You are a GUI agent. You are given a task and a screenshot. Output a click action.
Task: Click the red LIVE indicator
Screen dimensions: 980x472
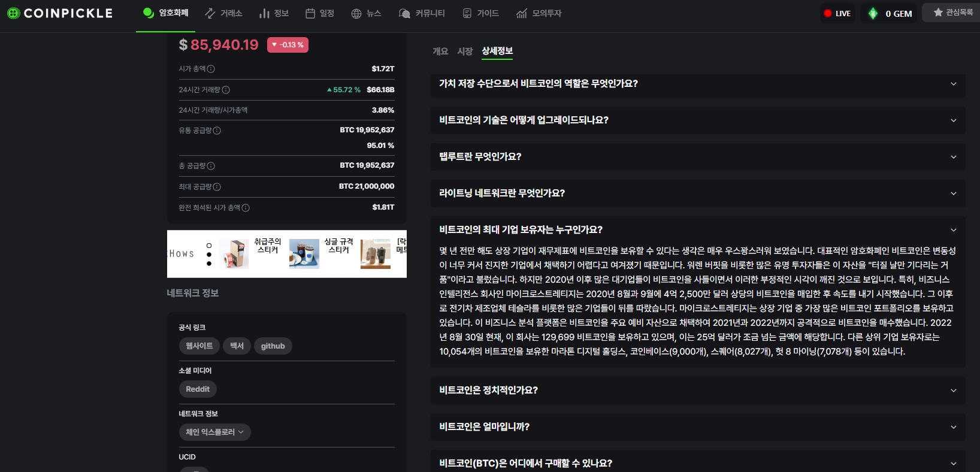828,13
